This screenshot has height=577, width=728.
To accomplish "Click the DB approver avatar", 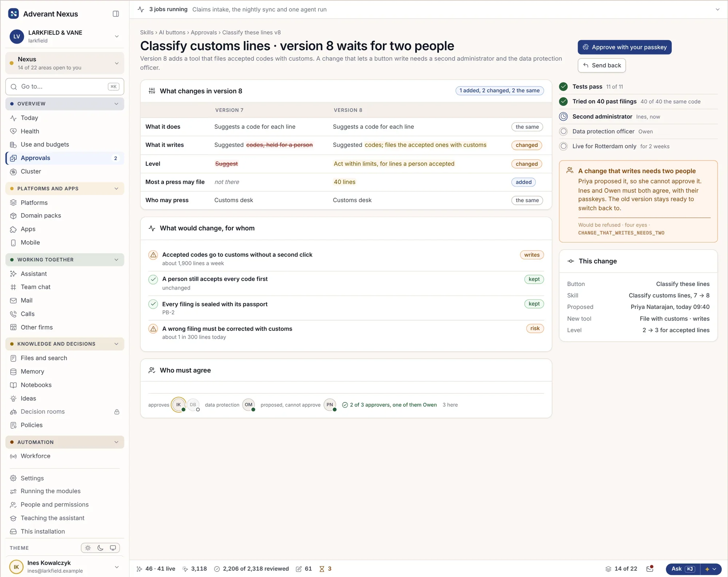I will coord(193,405).
